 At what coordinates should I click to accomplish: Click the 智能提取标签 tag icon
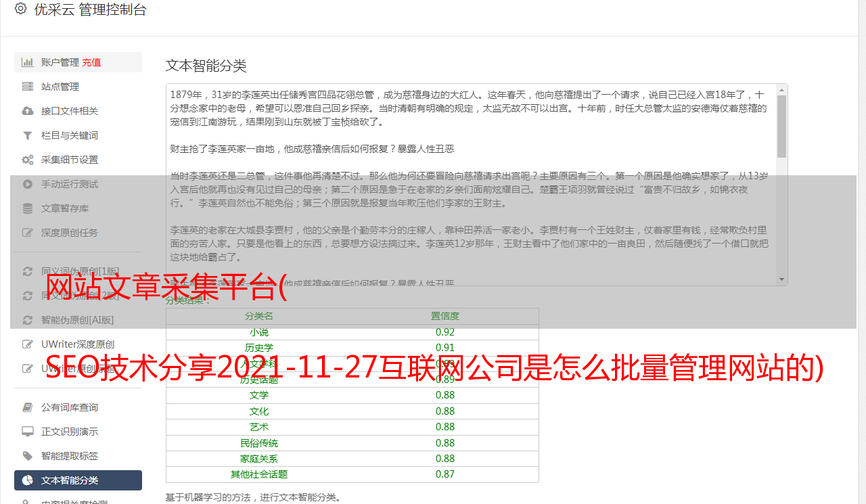(x=28, y=456)
